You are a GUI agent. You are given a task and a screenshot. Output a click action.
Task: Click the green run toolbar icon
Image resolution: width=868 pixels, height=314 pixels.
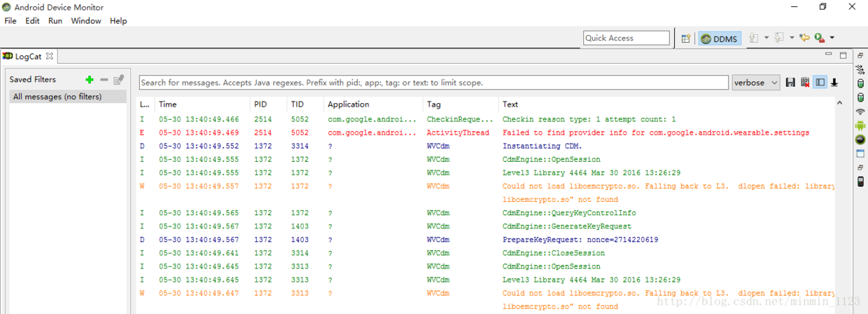click(818, 38)
